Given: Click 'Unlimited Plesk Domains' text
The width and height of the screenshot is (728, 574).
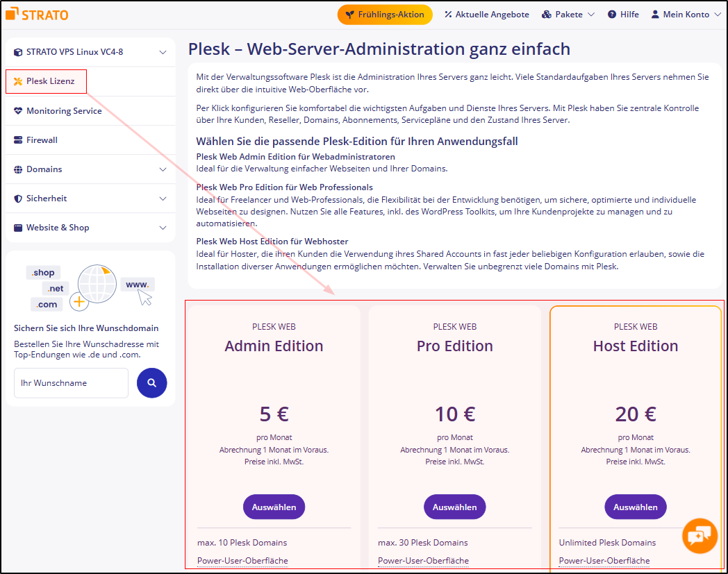Looking at the screenshot, I should [607, 543].
